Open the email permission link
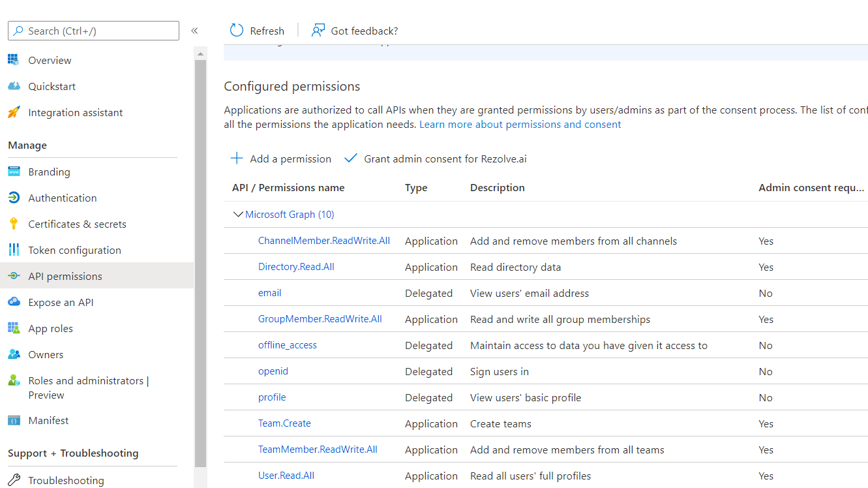 click(x=269, y=292)
